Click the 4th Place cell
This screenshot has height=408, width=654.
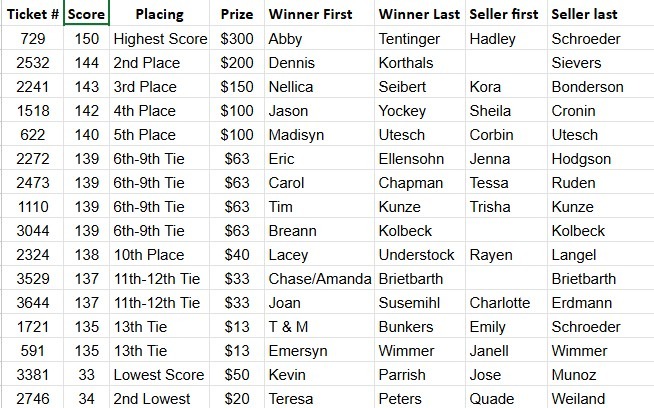pos(148,111)
